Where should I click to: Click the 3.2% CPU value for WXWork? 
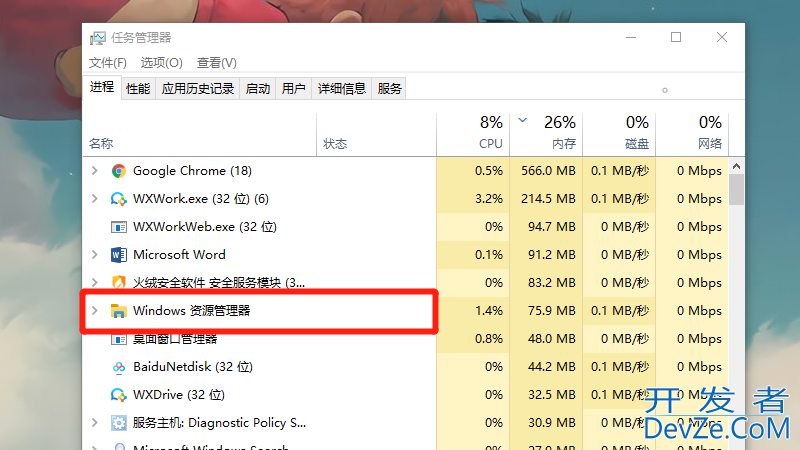[489, 199]
